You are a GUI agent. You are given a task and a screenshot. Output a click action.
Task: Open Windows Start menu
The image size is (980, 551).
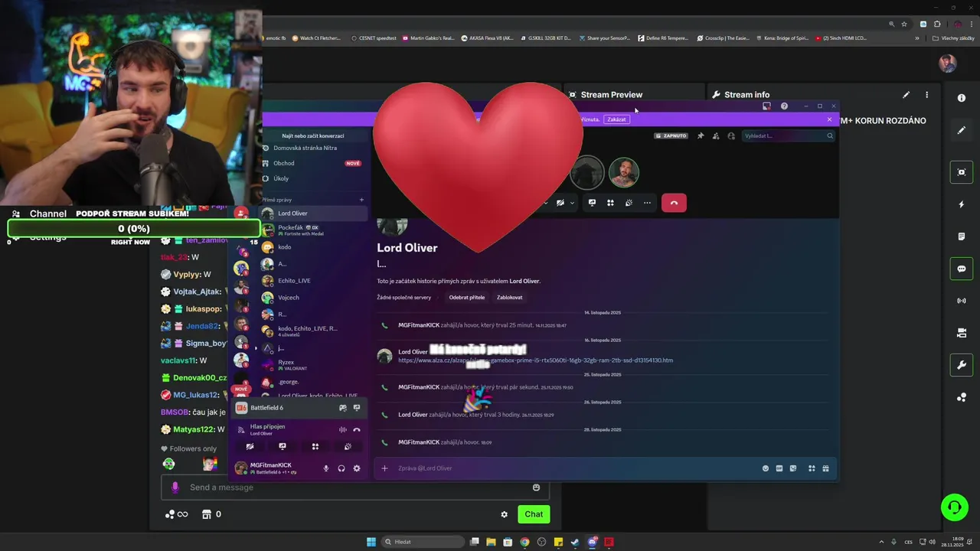coord(371,542)
